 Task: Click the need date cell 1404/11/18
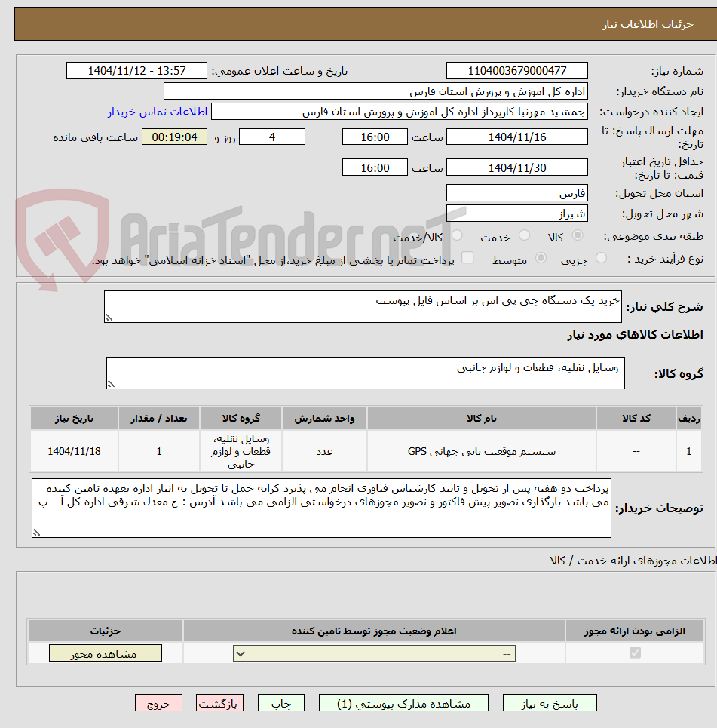point(74,451)
